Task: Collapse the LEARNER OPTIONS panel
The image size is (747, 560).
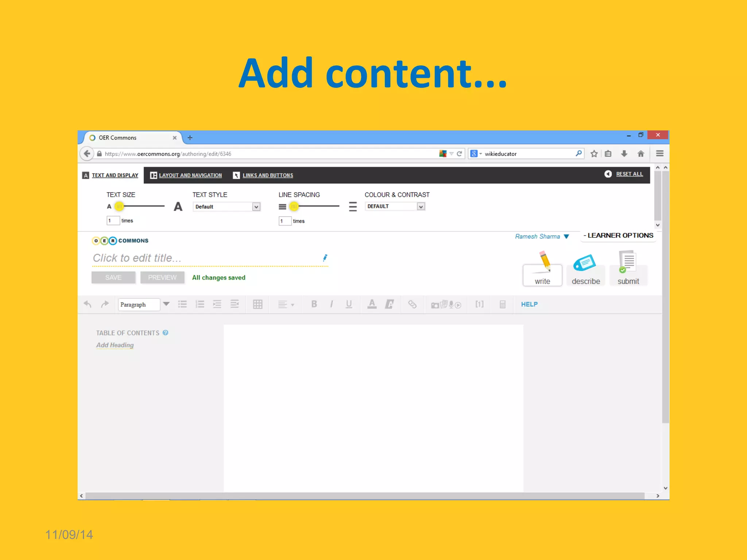Action: (618, 236)
